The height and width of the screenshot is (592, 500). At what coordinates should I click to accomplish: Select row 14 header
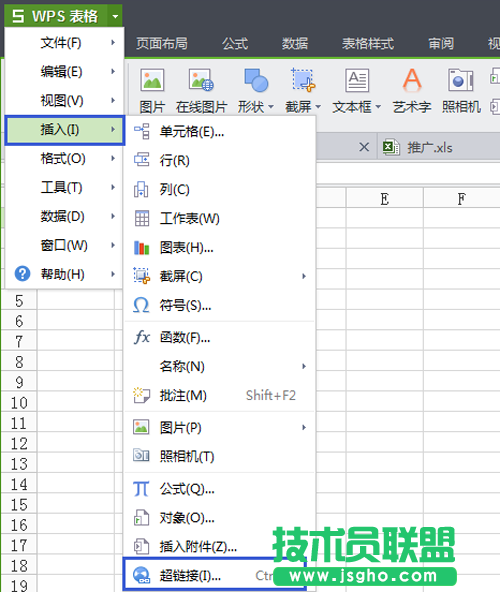tap(19, 484)
